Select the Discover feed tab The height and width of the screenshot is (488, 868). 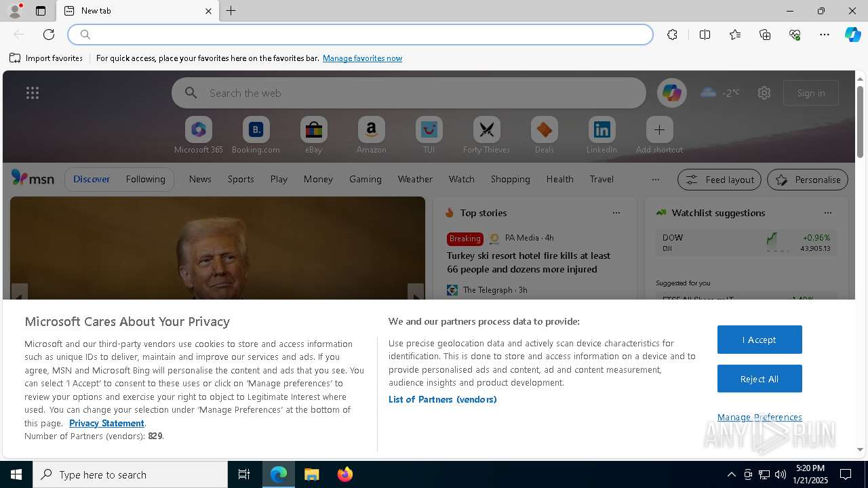pos(92,179)
